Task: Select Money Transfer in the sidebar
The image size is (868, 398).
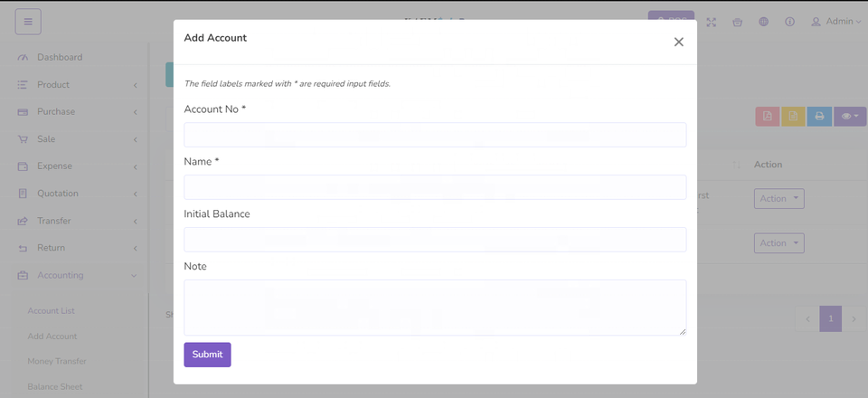Action: pyautogui.click(x=57, y=361)
